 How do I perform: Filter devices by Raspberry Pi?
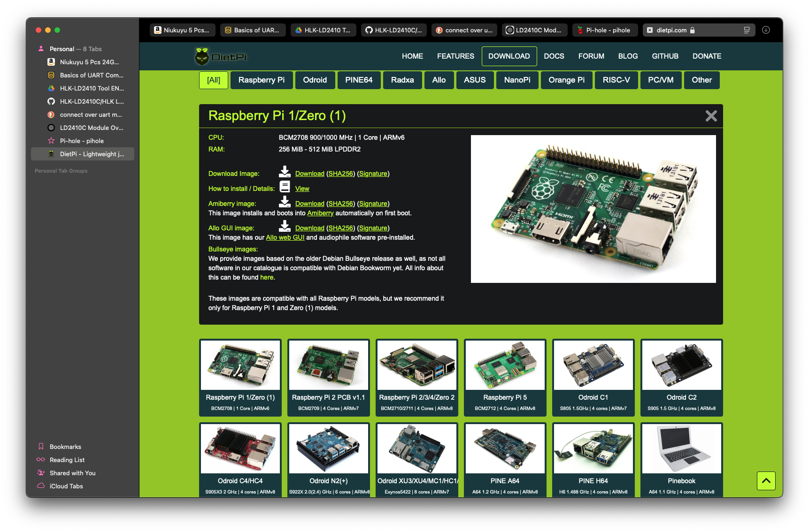[x=262, y=80]
